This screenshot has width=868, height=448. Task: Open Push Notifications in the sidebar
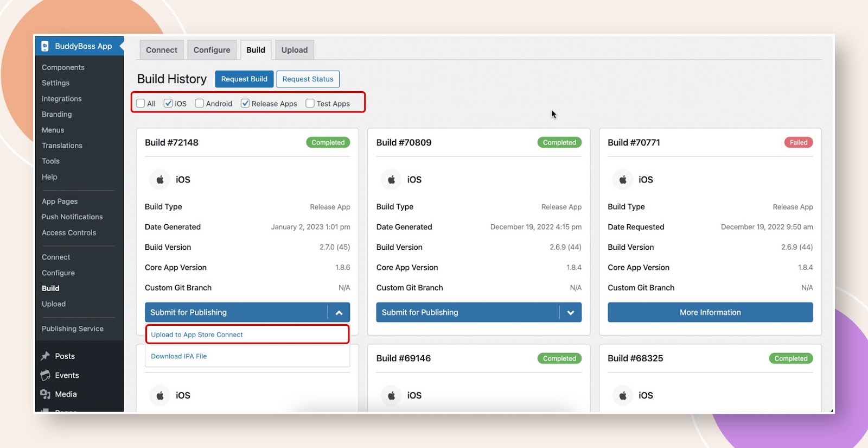coord(72,217)
